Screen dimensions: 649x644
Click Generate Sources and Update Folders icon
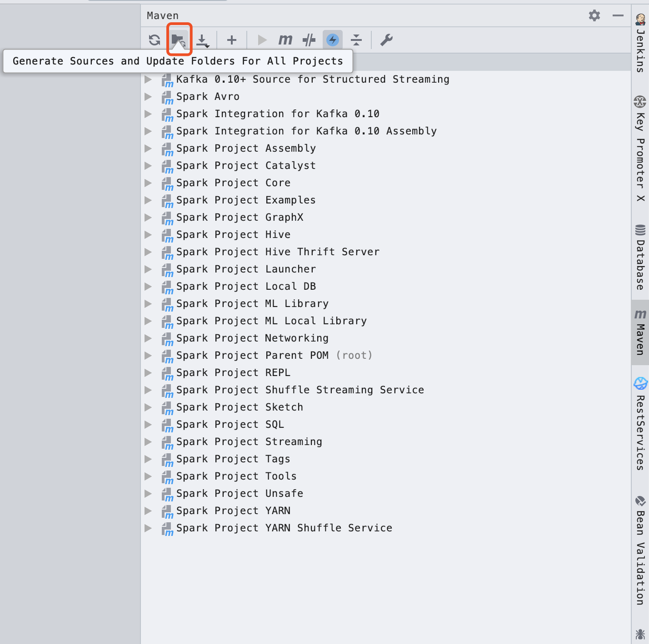click(x=179, y=40)
